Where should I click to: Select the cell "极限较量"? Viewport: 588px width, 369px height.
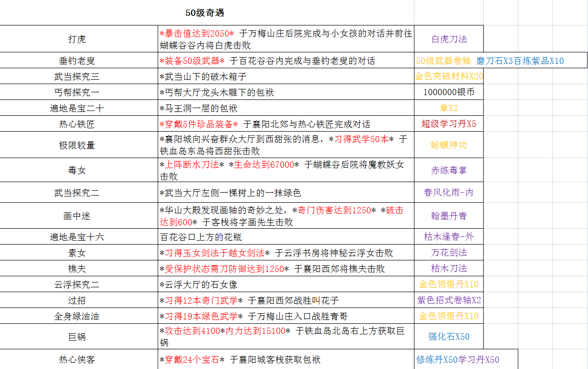pyautogui.click(x=77, y=145)
